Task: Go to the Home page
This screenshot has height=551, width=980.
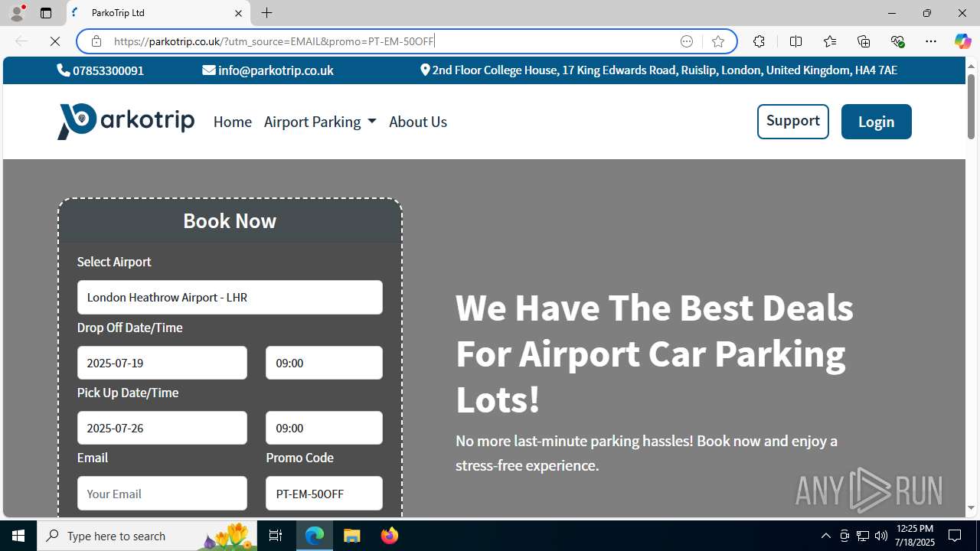Action: click(233, 122)
